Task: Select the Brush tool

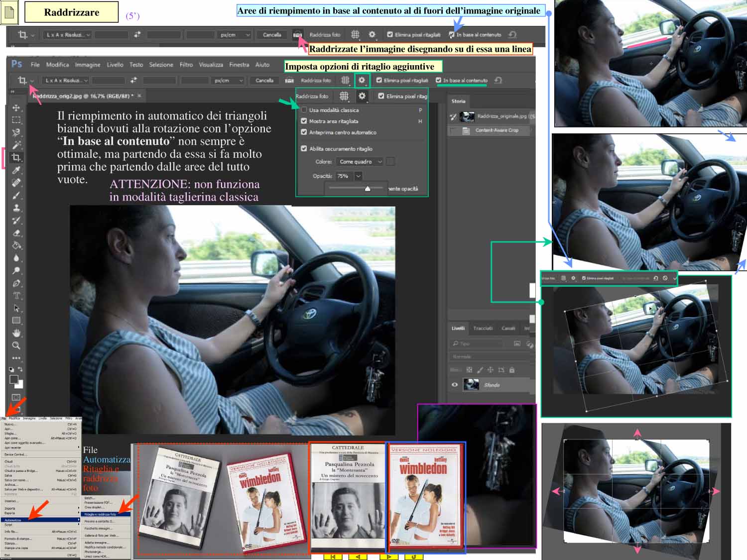Action: [x=16, y=195]
